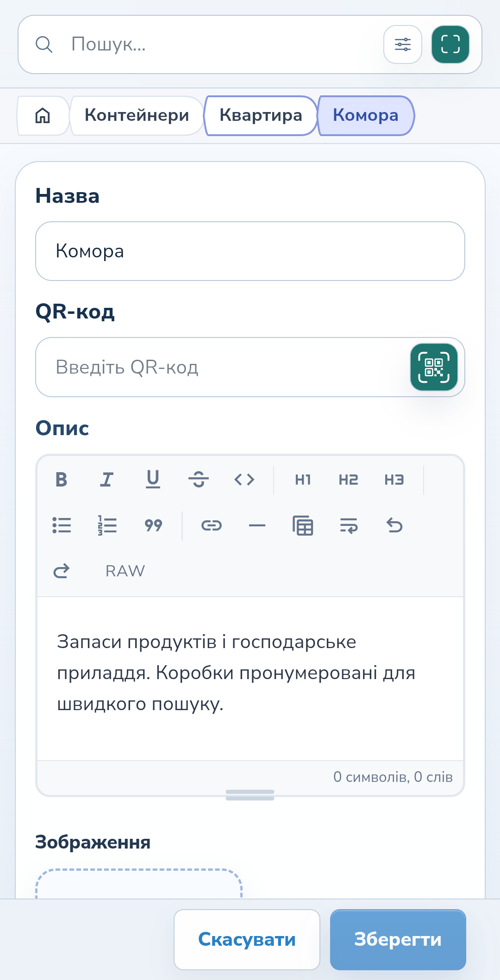Click the Зображення heading
This screenshot has width=500, height=980.
point(93,842)
